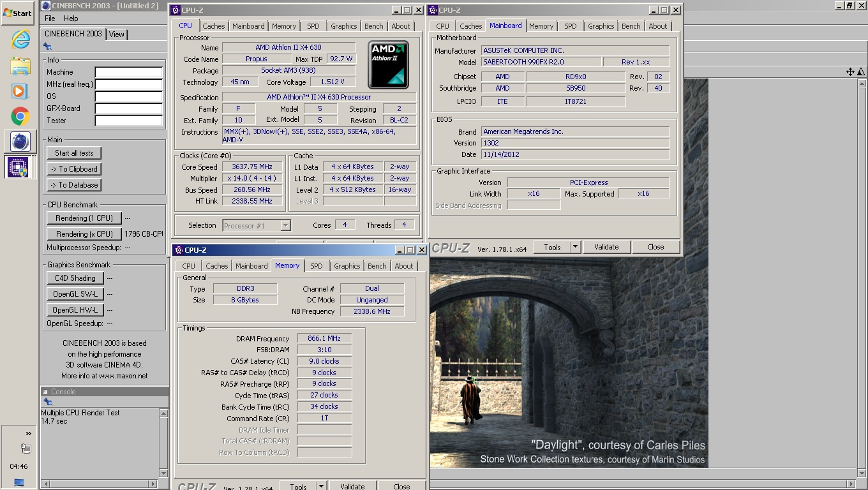Select the Core Speed value 3637.75 MHz

tap(252, 167)
